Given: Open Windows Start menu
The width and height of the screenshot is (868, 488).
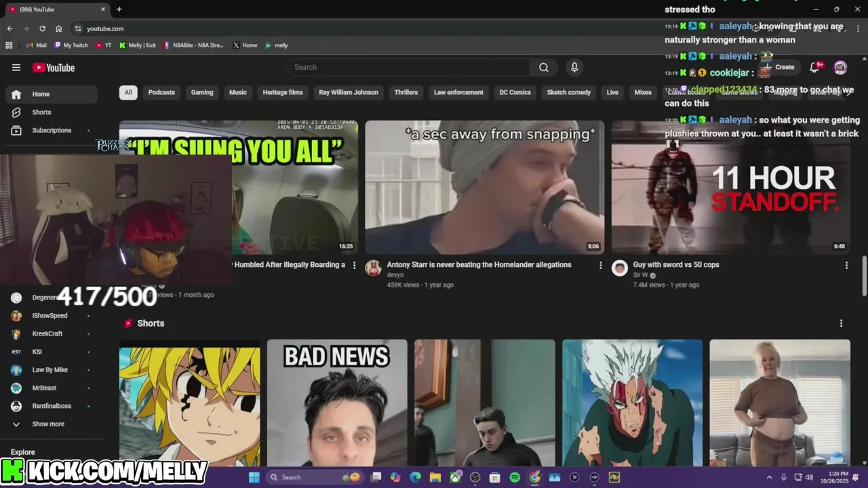Looking at the screenshot, I should 254,477.
